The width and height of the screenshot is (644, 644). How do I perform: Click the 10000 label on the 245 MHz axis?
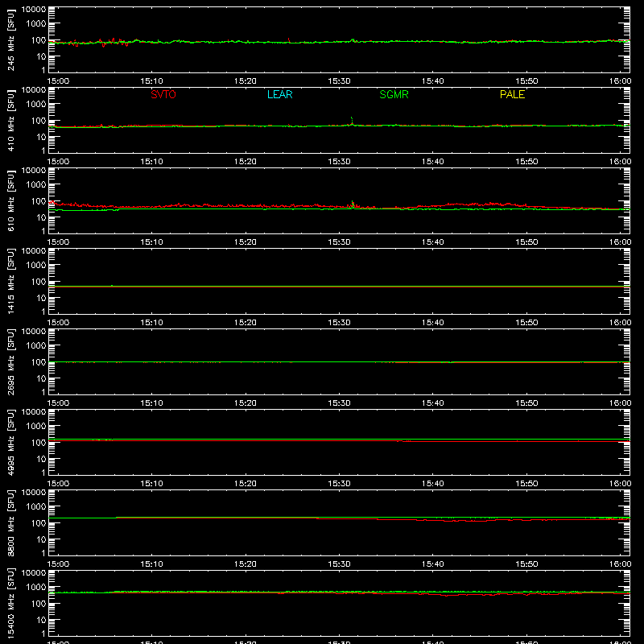(x=33, y=10)
